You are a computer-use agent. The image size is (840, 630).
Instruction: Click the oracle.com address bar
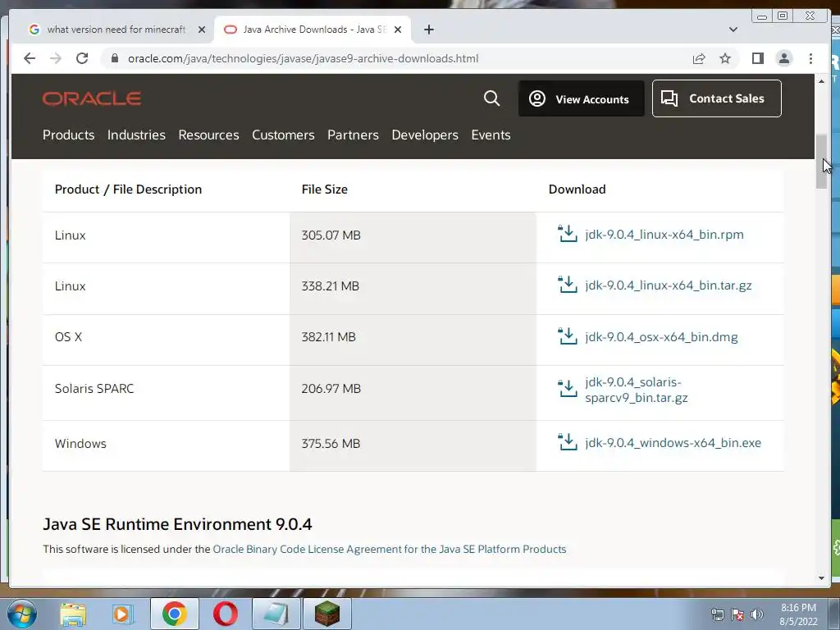point(303,58)
